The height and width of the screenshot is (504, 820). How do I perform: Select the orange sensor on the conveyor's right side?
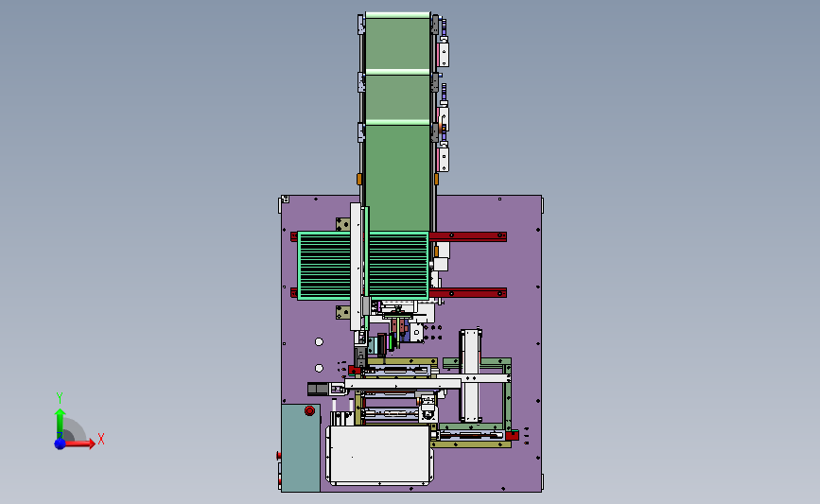click(436, 179)
